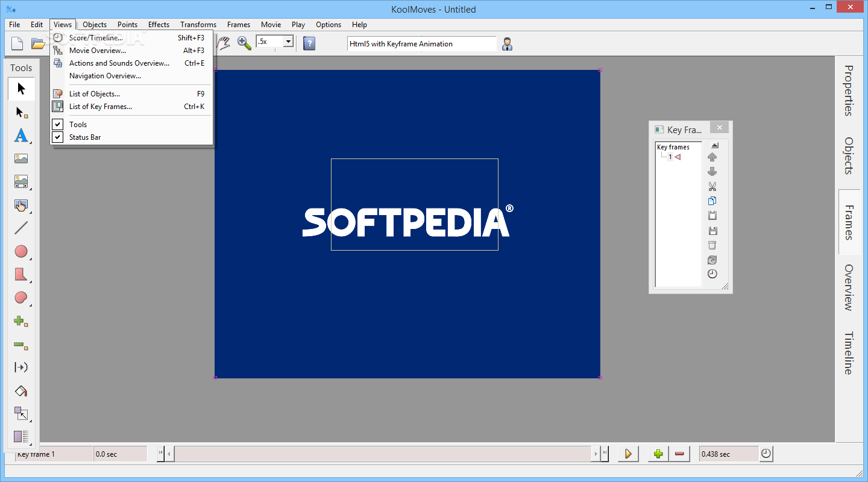Pick the import image tool

pyautogui.click(x=21, y=159)
